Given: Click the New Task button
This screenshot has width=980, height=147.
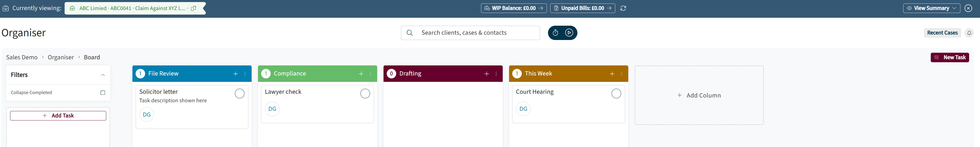Looking at the screenshot, I should (950, 57).
